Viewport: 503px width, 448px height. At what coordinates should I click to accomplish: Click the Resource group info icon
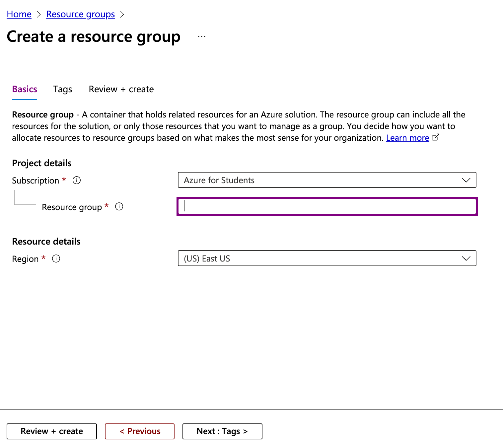[x=119, y=206]
